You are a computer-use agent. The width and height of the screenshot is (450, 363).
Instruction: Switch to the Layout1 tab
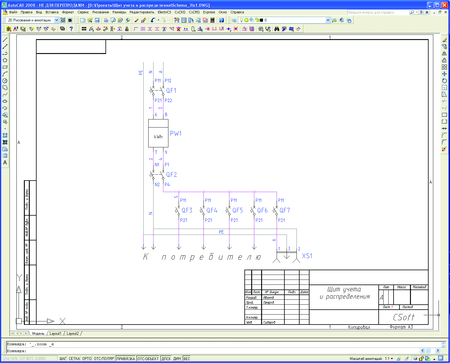pyautogui.click(x=55, y=333)
